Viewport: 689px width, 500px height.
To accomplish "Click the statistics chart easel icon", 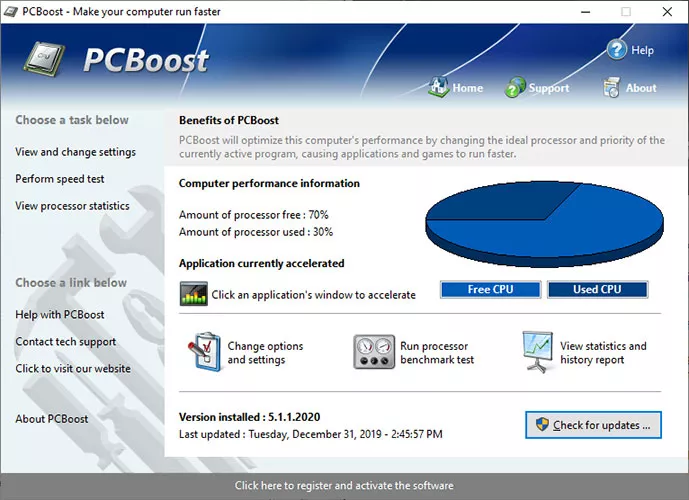I will pyautogui.click(x=537, y=352).
